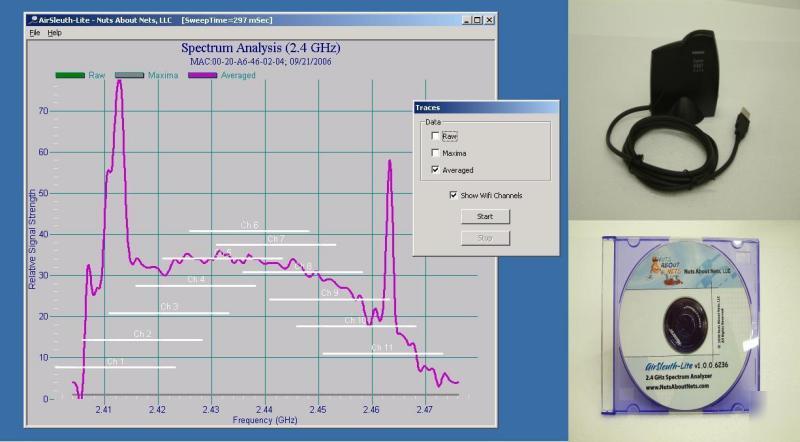This screenshot has height=442, width=800.
Task: Click the Ch 1 channel label
Action: [115, 362]
